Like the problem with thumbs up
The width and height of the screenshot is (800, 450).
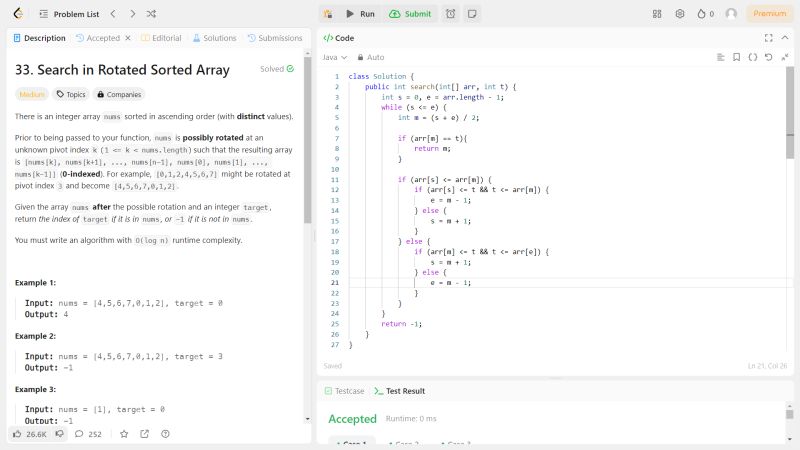point(18,434)
